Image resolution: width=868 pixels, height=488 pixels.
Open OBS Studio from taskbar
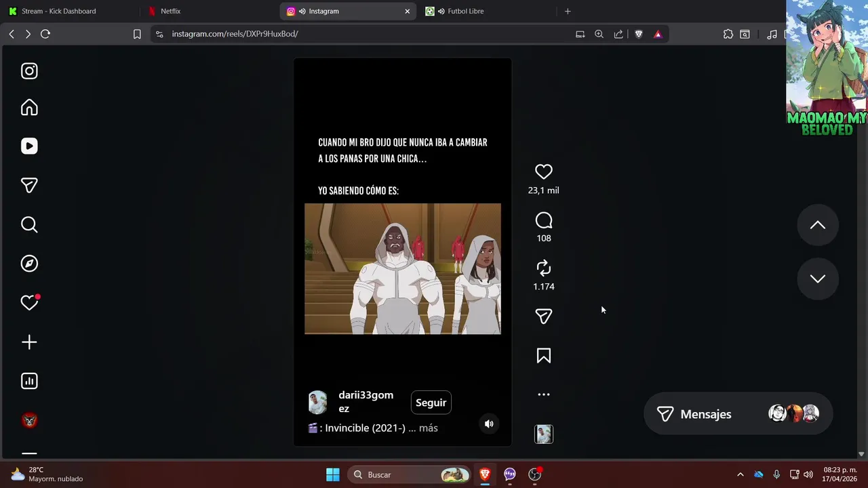tap(535, 474)
